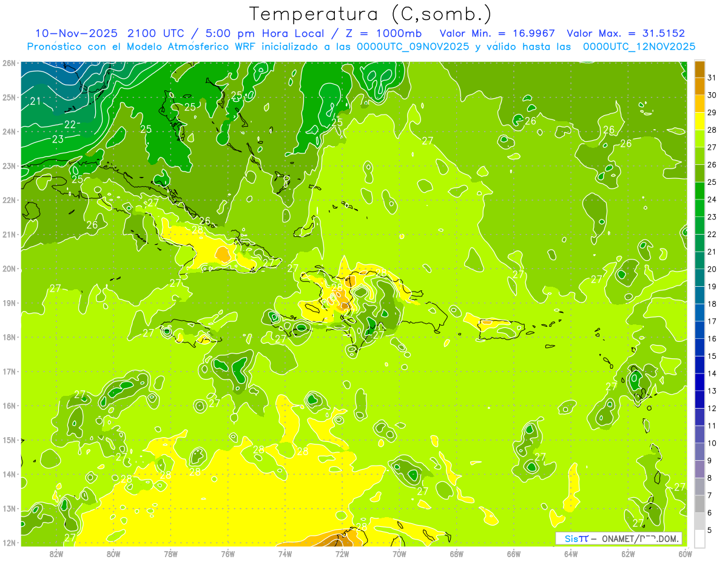Click the "Temperatura (C,somb.)" map title
Screen dimensions: 728x562
point(371,14)
